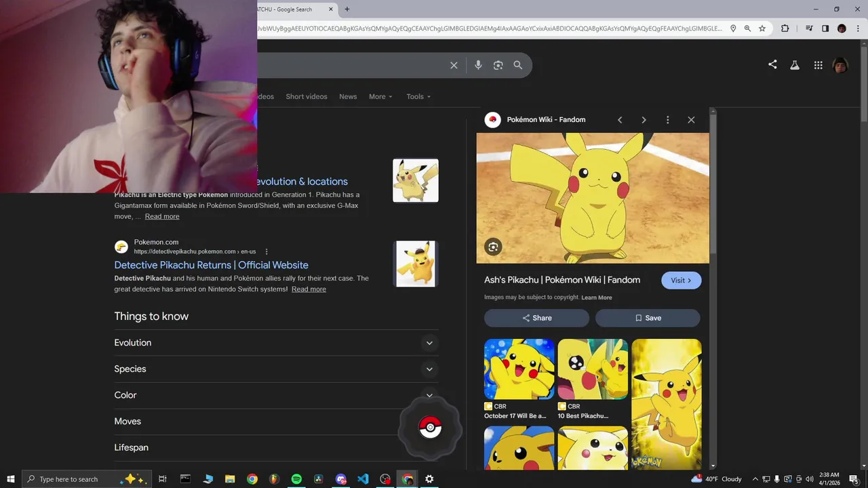Go to previous image in preview panel

[620, 120]
